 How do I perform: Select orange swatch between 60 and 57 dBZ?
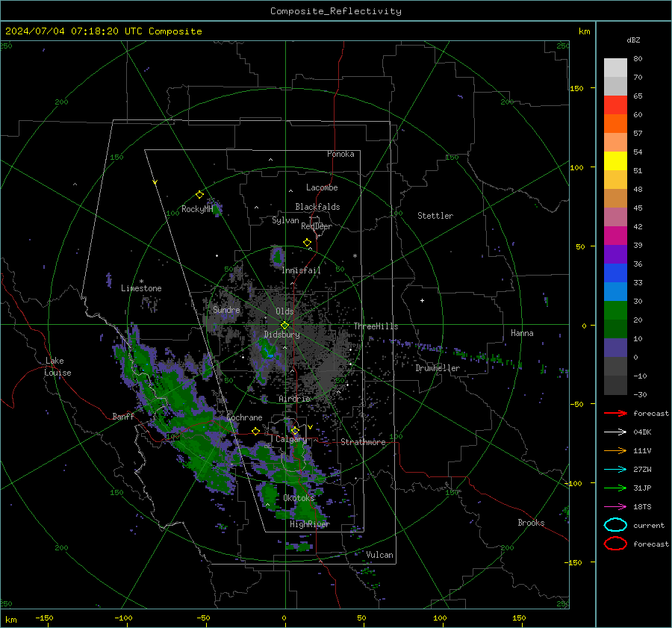pos(615,124)
